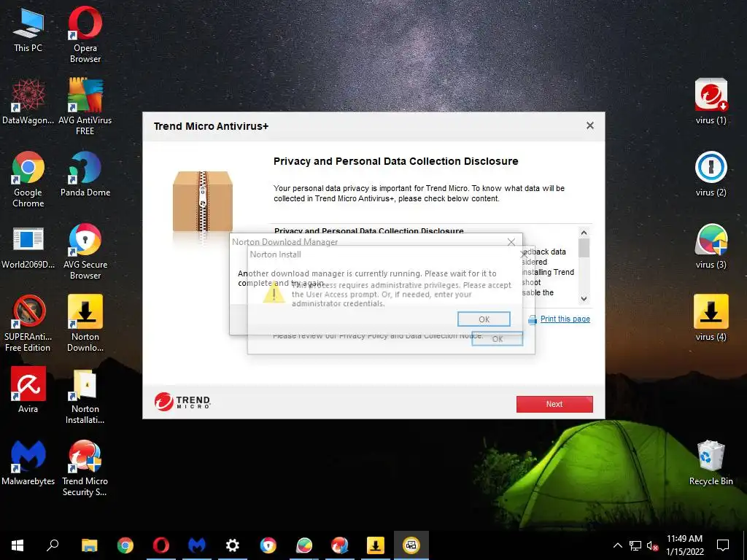Select the virus (3) desktop file
The image size is (747, 560).
point(711,246)
